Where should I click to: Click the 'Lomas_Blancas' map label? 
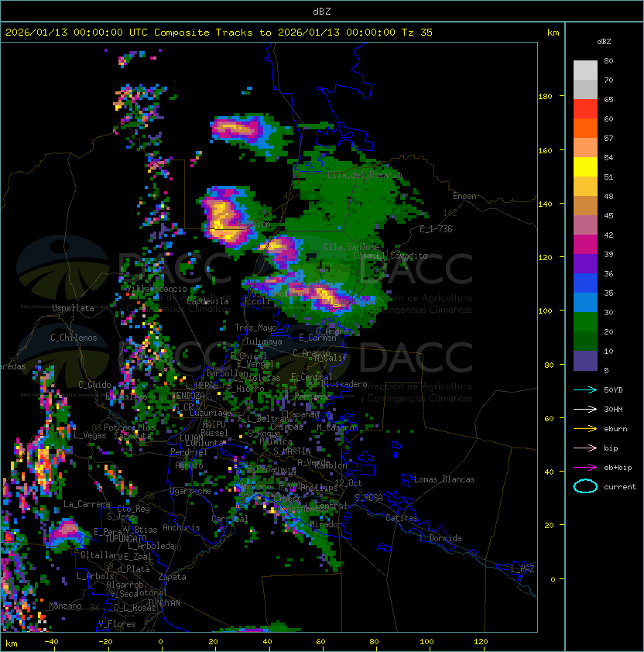[x=444, y=479]
